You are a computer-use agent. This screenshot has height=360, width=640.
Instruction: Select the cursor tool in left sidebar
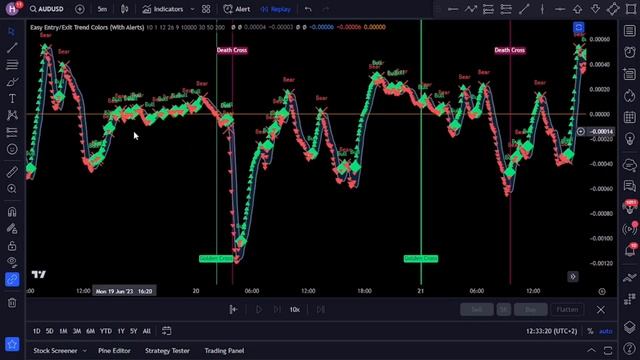tap(12, 31)
